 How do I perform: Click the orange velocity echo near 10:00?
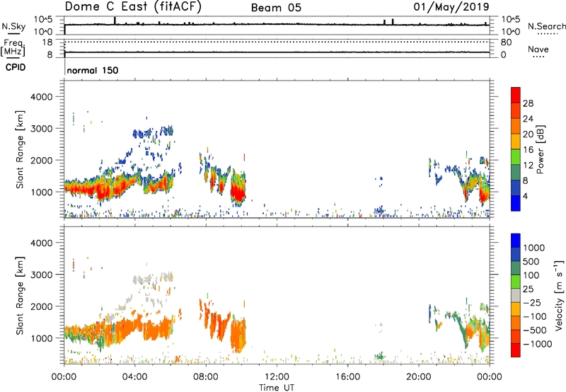click(238, 335)
